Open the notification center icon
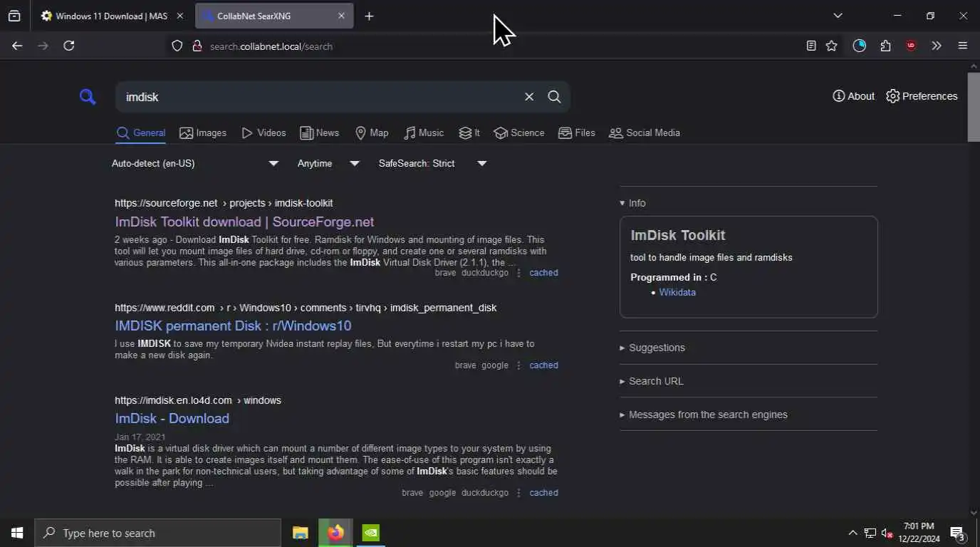The image size is (980, 547). click(958, 533)
